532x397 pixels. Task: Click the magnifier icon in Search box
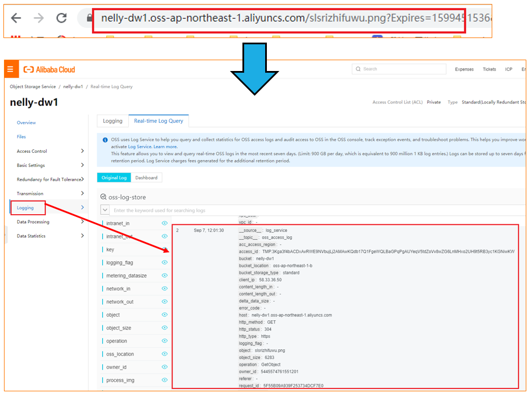click(x=358, y=69)
